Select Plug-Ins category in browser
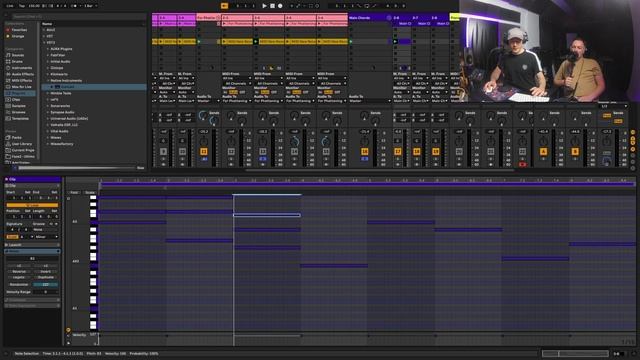 tap(19, 93)
